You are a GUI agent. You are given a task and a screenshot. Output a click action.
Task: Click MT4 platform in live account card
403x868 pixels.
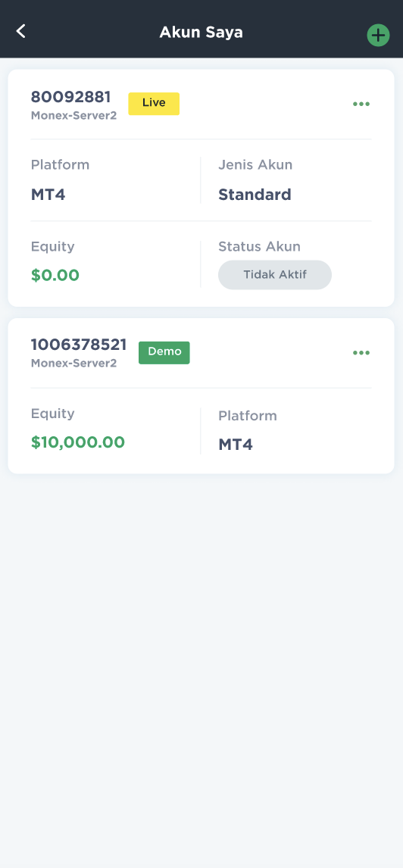pos(48,195)
